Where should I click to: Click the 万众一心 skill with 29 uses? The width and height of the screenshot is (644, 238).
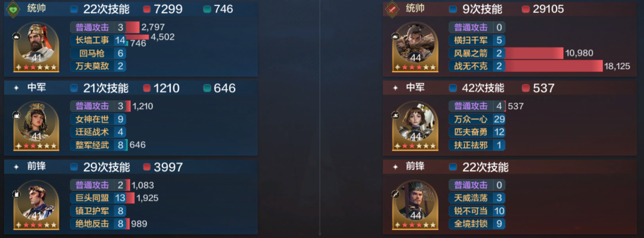coord(477,119)
